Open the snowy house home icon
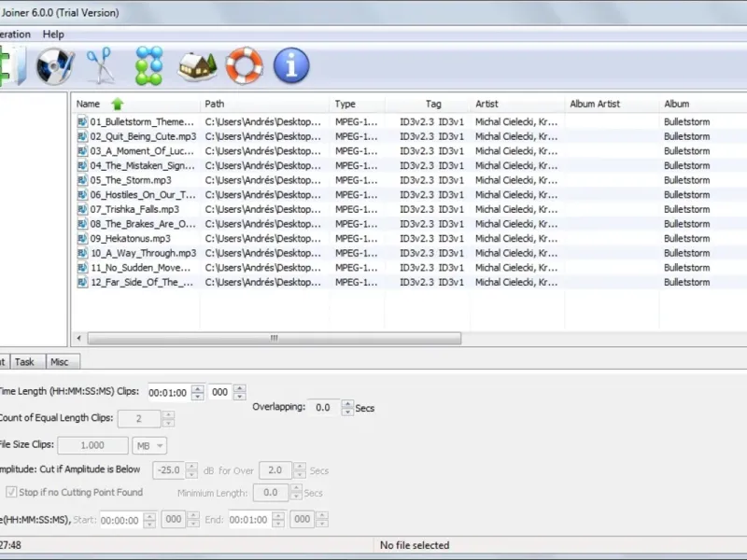Viewport: 747px width, 560px height. click(x=197, y=66)
